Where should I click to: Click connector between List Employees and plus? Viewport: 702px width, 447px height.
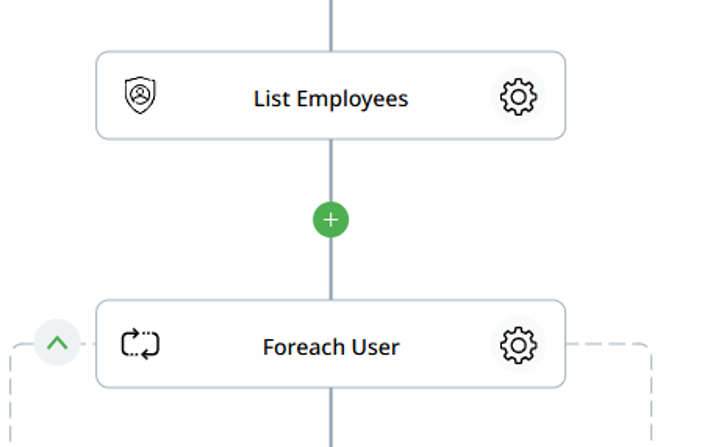coord(331,170)
